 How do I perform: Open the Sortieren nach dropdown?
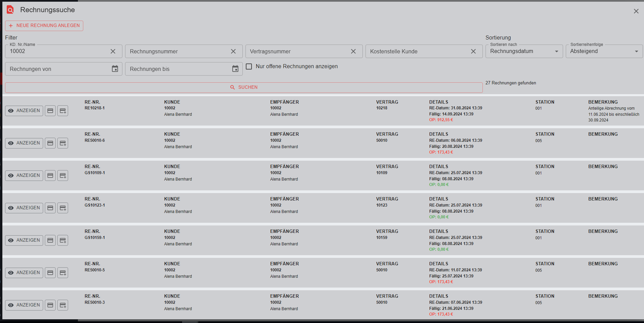click(x=524, y=51)
